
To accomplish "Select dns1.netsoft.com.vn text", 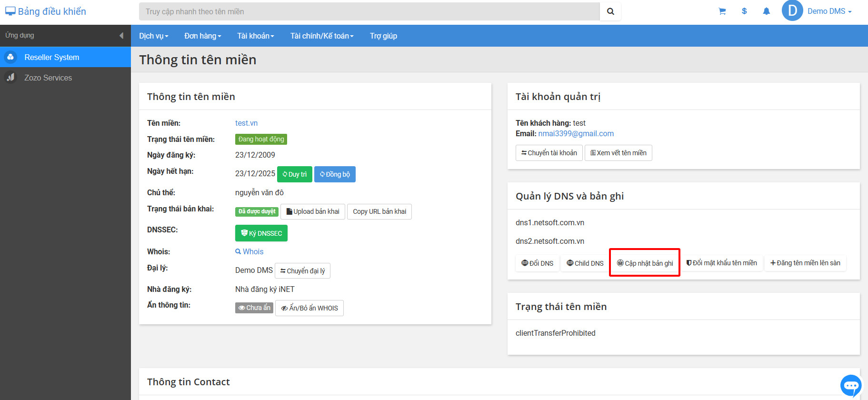I will pos(550,222).
